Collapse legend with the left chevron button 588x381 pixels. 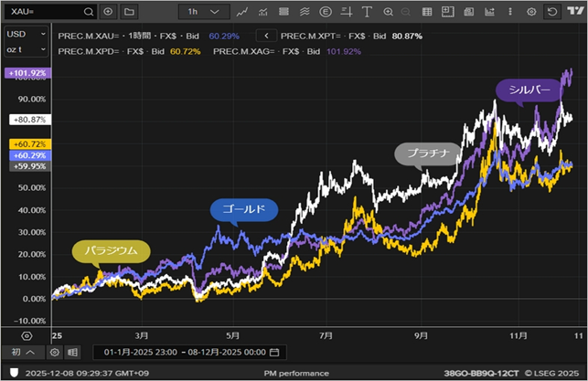click(x=269, y=36)
